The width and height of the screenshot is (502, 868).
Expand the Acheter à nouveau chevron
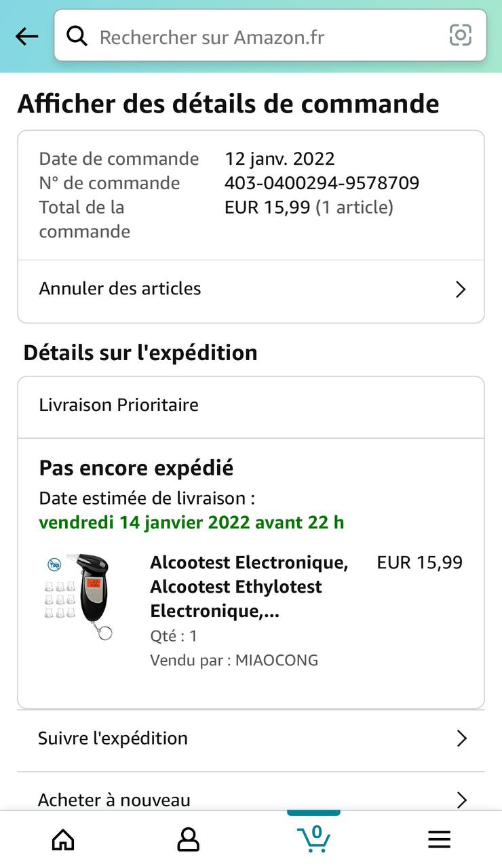pyautogui.click(x=462, y=800)
